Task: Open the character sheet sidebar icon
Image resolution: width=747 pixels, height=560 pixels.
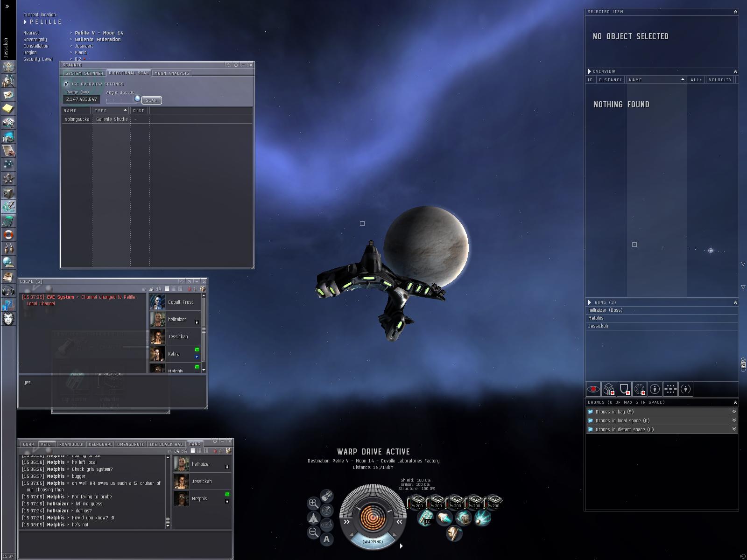Action: (x=8, y=67)
